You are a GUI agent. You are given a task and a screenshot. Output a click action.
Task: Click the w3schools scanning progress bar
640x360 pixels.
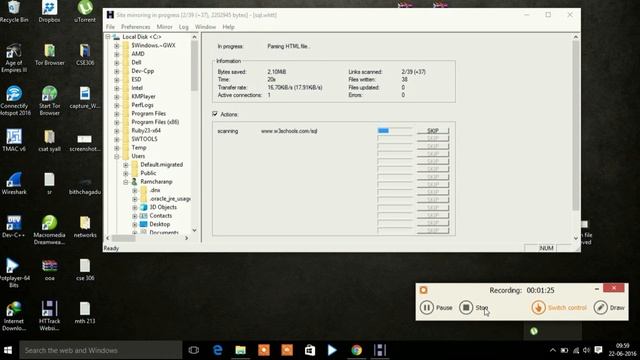click(x=395, y=131)
